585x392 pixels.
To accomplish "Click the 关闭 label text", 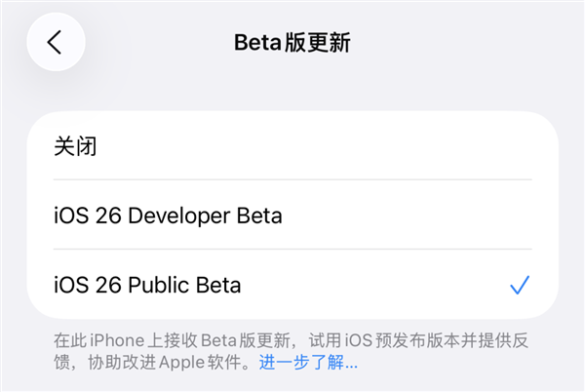I will [x=75, y=146].
